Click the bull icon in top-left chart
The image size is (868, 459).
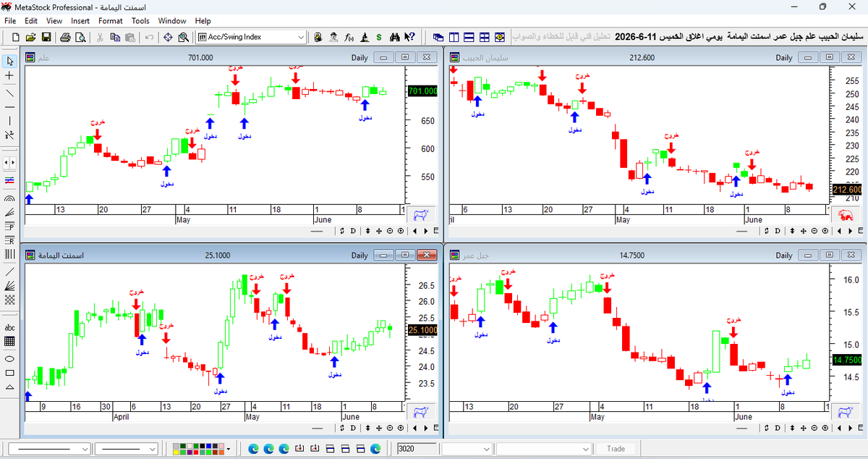(x=420, y=214)
